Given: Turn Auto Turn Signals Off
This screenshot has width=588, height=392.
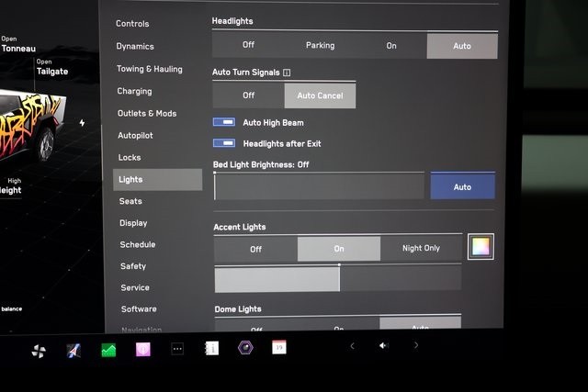Looking at the screenshot, I should point(248,95).
